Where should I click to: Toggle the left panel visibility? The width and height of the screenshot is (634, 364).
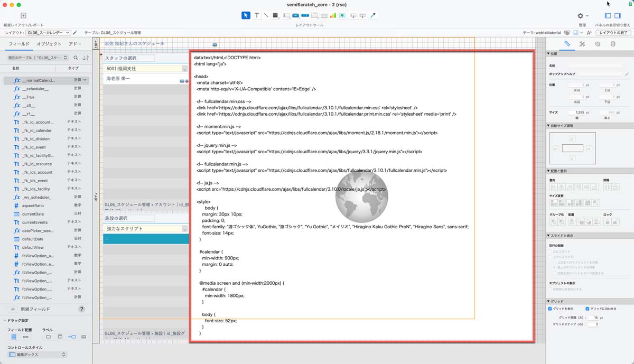tap(609, 16)
